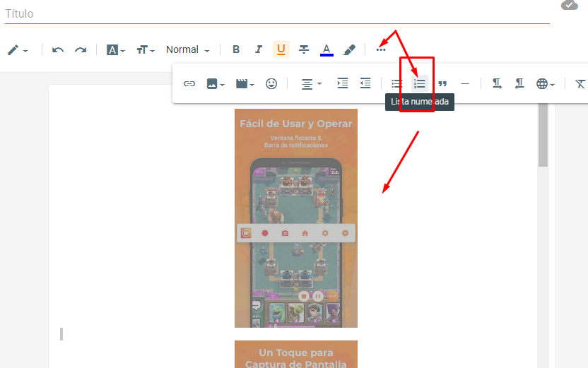Open the text color picker
The image size is (588, 368).
pyautogui.click(x=327, y=50)
